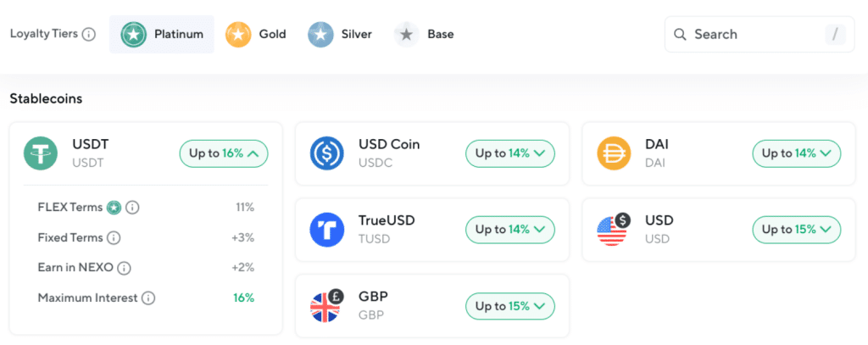
Task: Switch to the Gold loyalty tier
Action: tap(256, 35)
